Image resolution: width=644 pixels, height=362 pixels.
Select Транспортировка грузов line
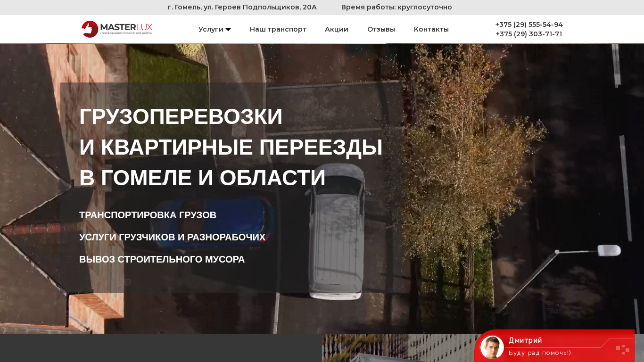148,215
